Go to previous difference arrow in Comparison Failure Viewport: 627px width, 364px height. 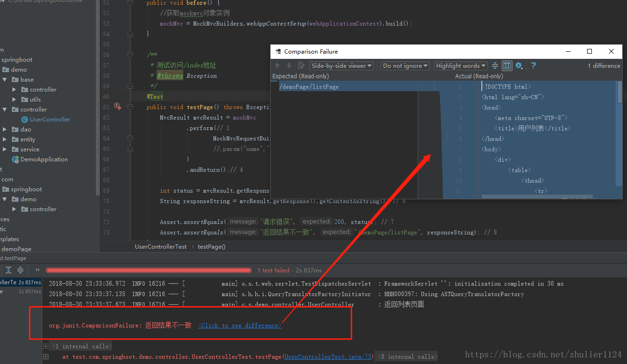click(x=278, y=66)
